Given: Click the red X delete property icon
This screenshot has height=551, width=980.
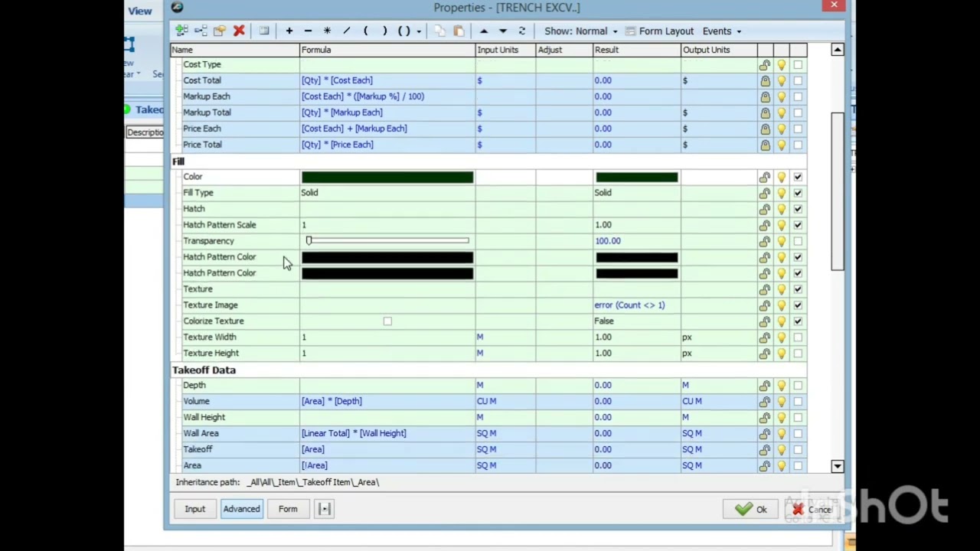Looking at the screenshot, I should [x=239, y=31].
